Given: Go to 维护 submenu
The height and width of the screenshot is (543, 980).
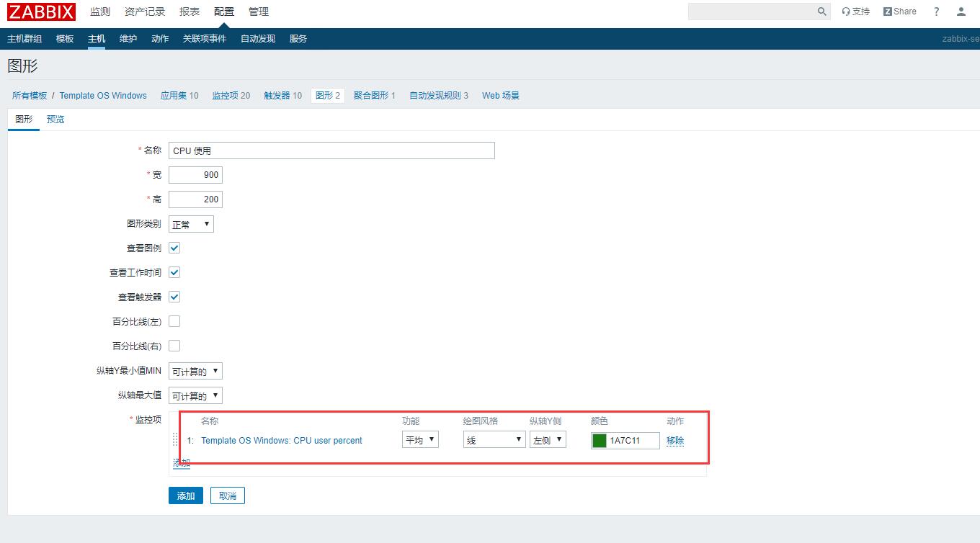Looking at the screenshot, I should (x=128, y=39).
